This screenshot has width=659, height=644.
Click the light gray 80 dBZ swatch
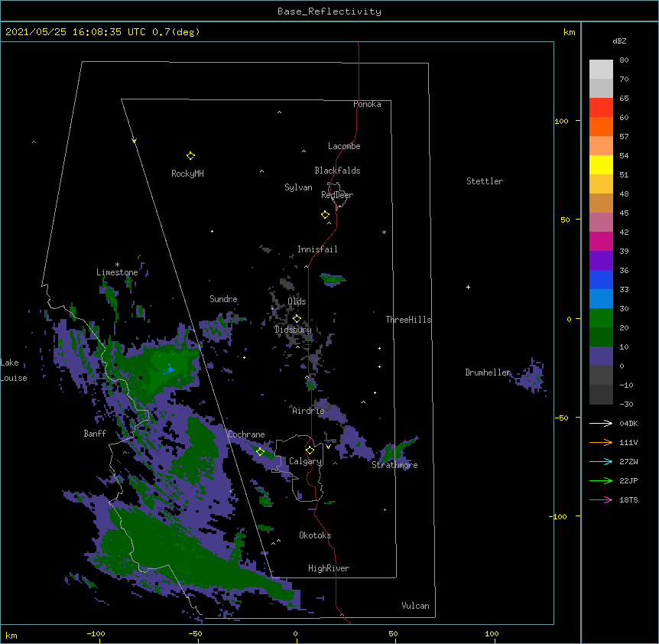(601, 70)
